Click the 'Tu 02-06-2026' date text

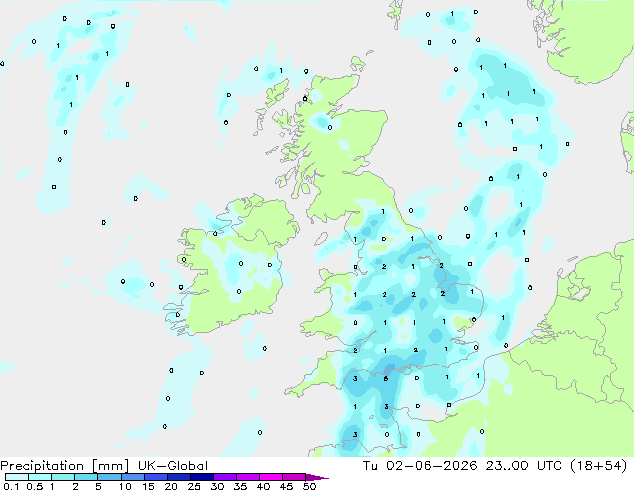pyautogui.click(x=420, y=466)
